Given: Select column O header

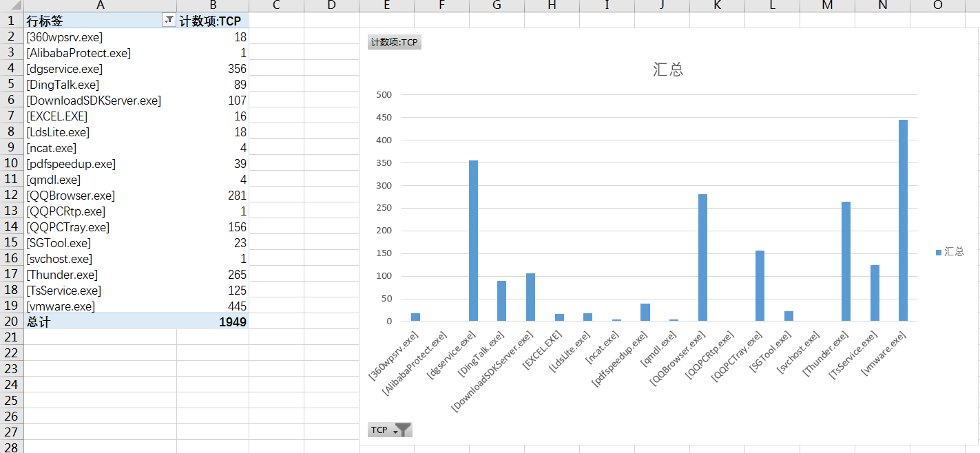Looking at the screenshot, I should (937, 6).
